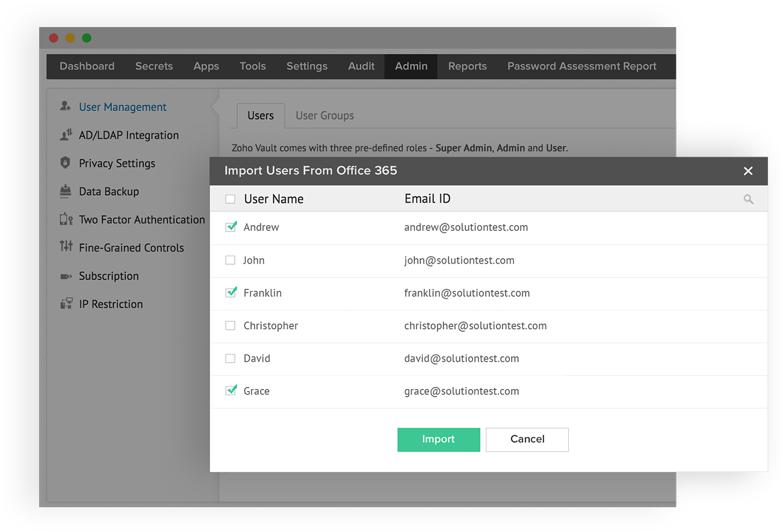The image size is (784, 532).
Task: Click the Privacy Settings shield icon
Action: coord(65,163)
